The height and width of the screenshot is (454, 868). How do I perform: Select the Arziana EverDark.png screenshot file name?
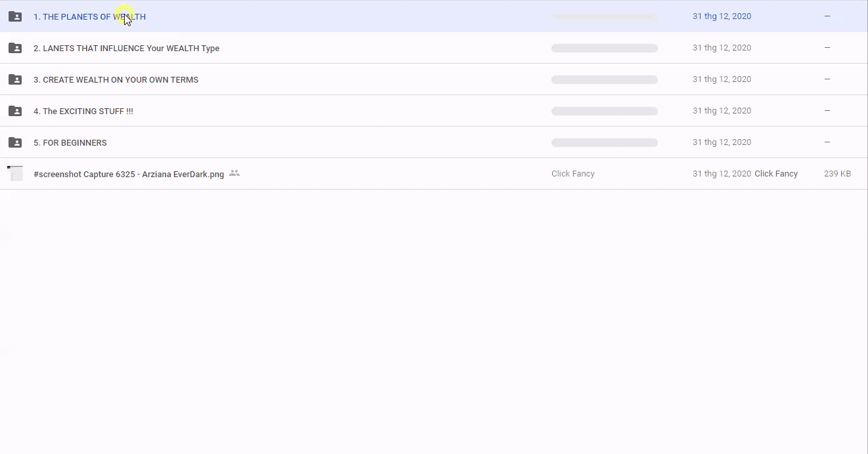(129, 175)
